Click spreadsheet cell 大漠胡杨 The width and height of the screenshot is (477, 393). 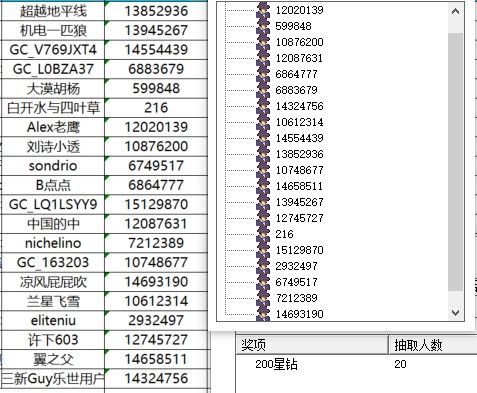[x=53, y=88]
